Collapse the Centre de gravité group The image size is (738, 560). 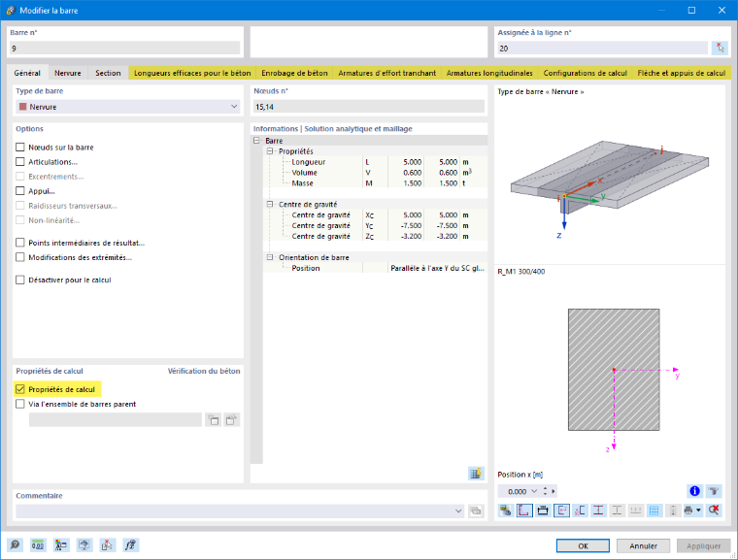coord(270,204)
